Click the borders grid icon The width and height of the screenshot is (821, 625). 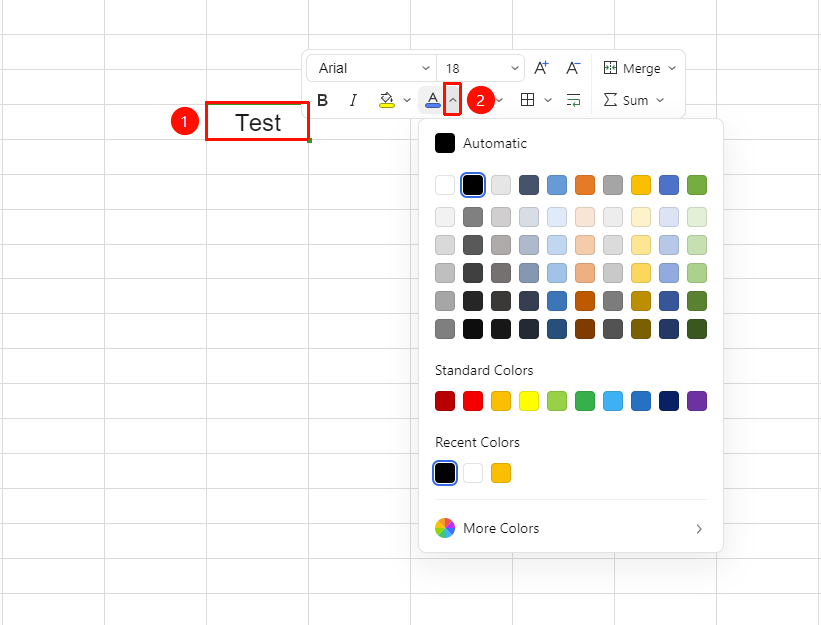point(527,100)
